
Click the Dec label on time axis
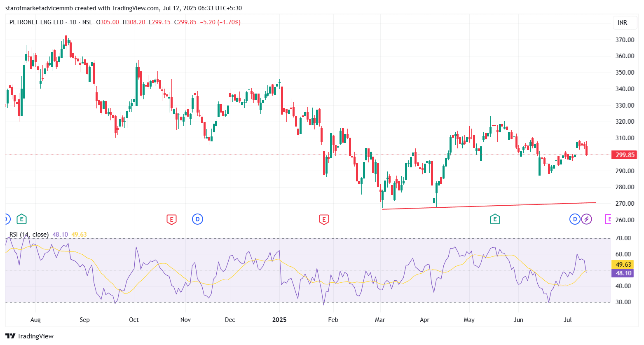tap(230, 320)
